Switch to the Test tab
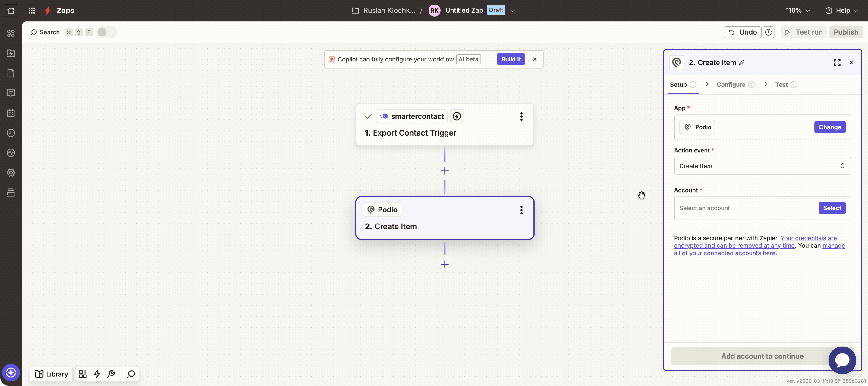The image size is (868, 386). click(x=782, y=85)
